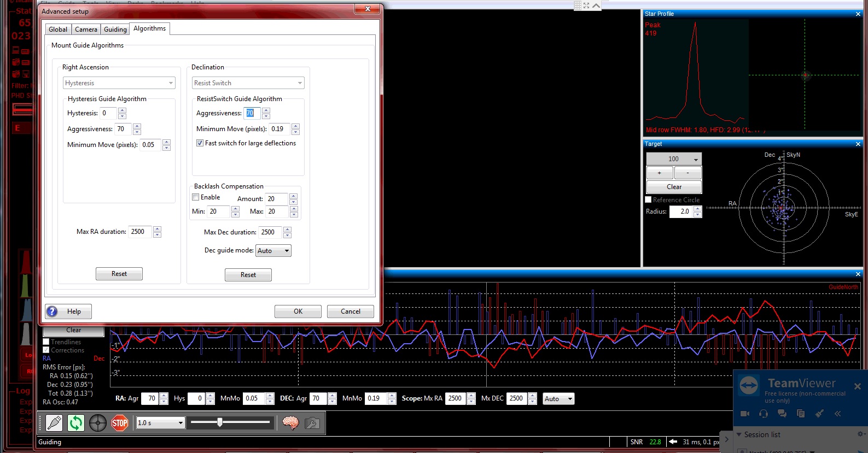Click the Session list gear icon
868x453 pixels.
tap(860, 434)
